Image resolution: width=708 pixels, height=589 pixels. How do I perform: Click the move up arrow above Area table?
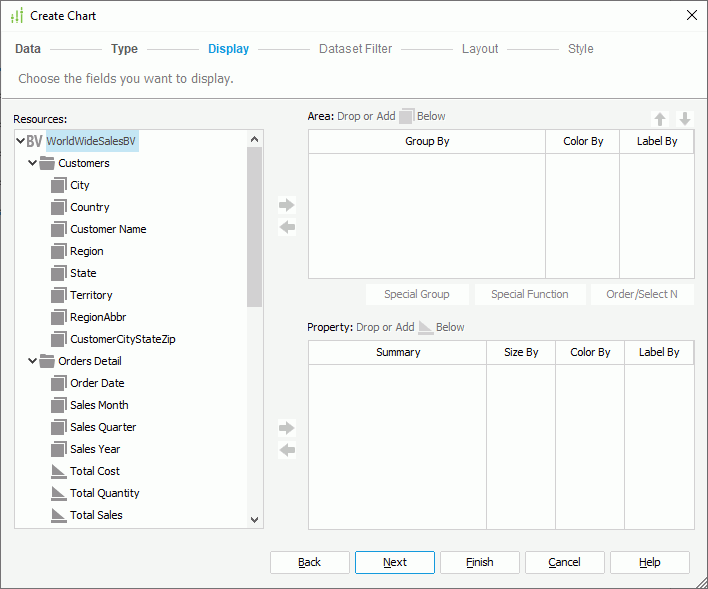tap(659, 118)
